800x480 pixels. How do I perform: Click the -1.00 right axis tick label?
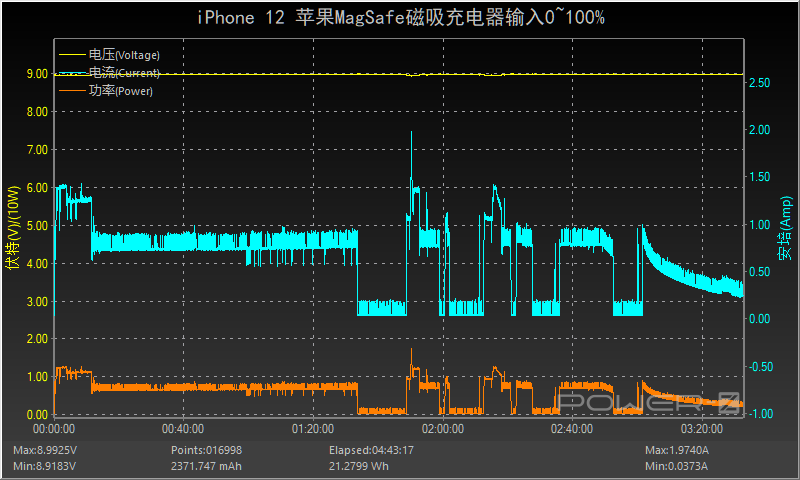(760, 414)
